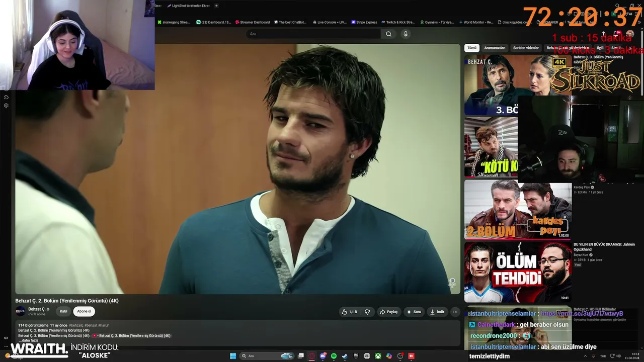The width and height of the screenshot is (644, 362).
Task: Click the 'TUR' keyboard language indicator
Action: [603, 356]
